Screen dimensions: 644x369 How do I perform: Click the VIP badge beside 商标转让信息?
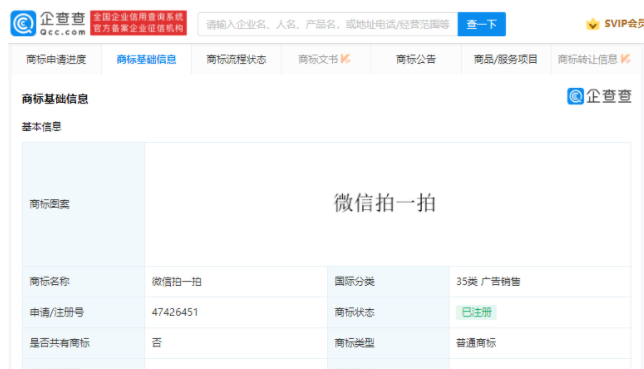click(625, 59)
